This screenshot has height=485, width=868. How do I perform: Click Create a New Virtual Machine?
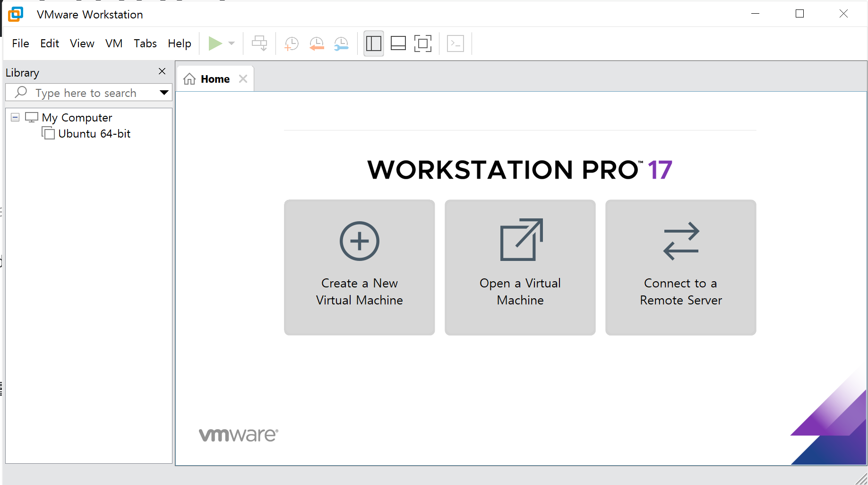[x=360, y=268]
